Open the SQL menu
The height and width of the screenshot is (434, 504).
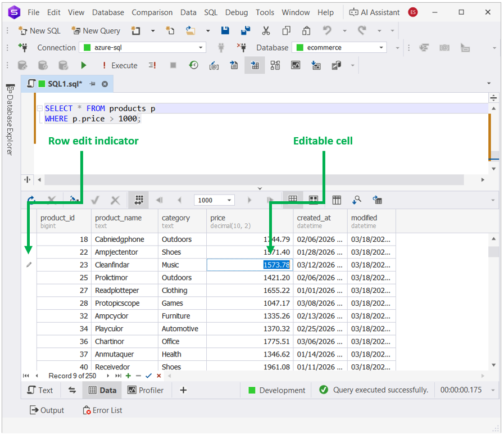pos(211,12)
